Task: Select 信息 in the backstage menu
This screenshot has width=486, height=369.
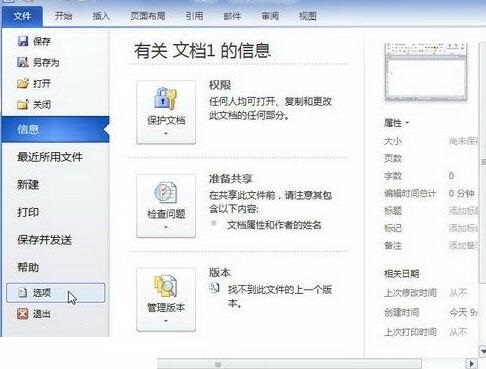Action: click(56, 129)
